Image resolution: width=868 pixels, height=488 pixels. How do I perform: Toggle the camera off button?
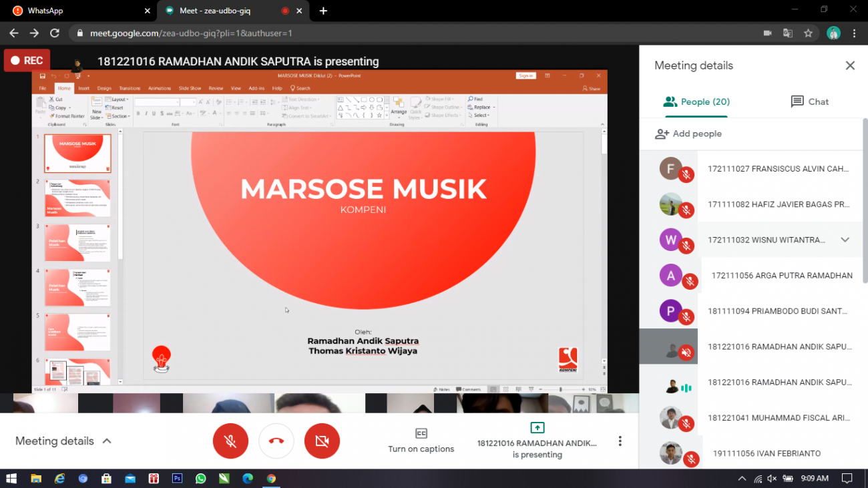point(322,441)
